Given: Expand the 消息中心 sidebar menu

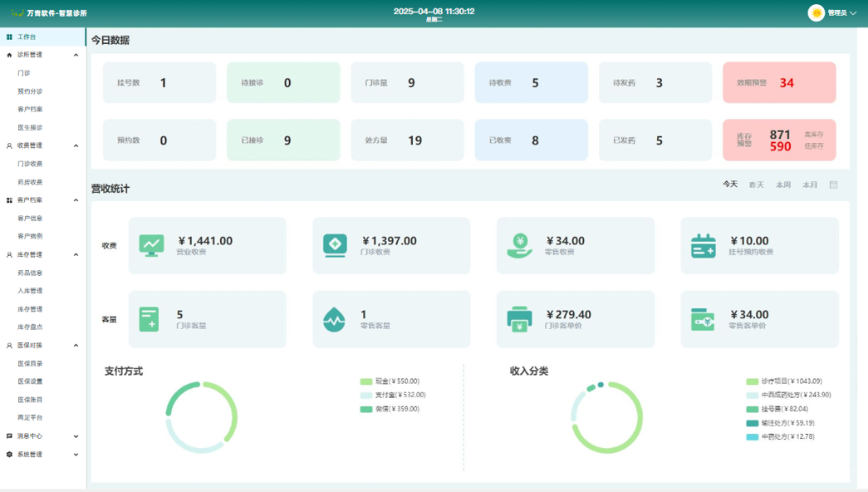Looking at the screenshot, I should click(76, 436).
